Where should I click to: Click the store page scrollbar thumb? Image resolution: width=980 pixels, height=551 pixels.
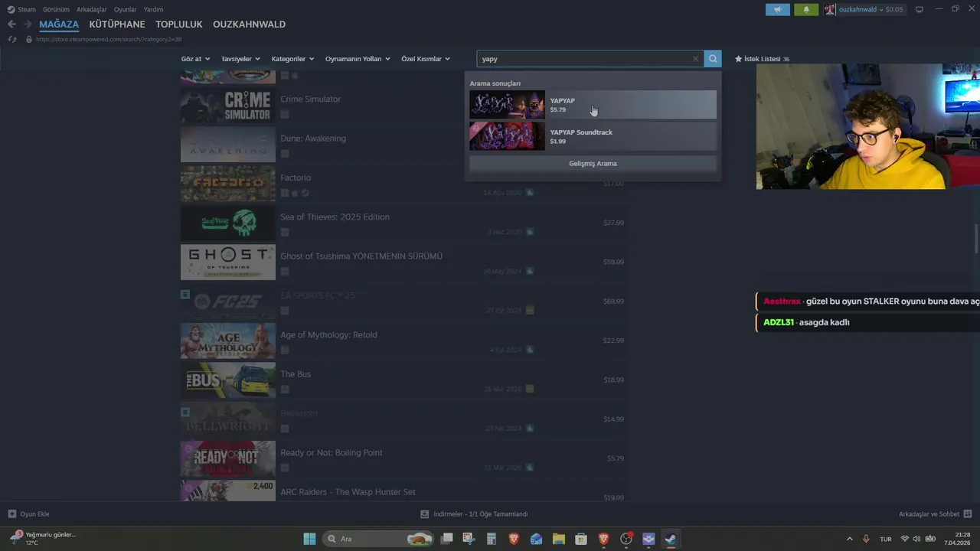(x=976, y=239)
